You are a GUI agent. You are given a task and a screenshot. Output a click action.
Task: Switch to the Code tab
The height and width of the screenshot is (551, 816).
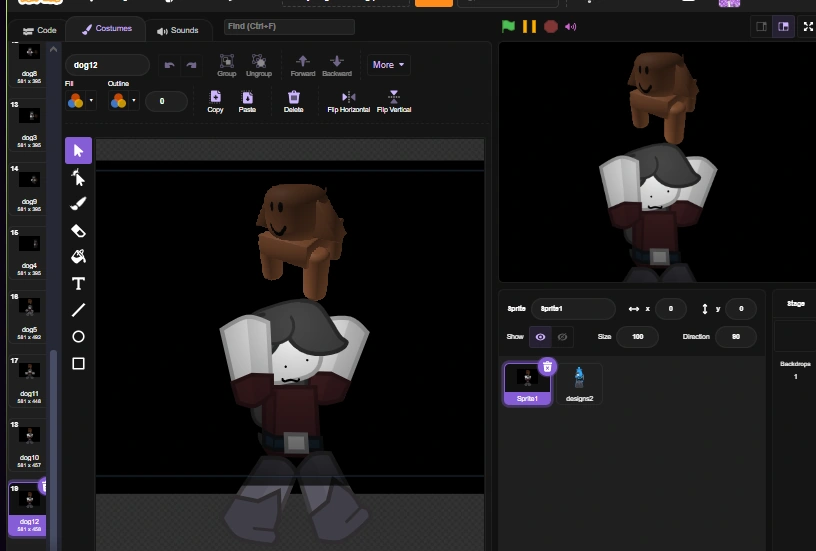40,31
